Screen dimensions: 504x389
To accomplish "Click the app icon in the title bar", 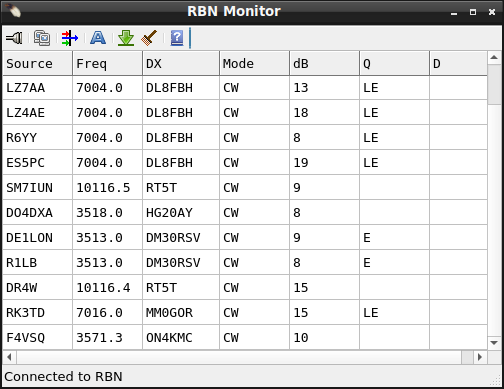I will (x=13, y=11).
